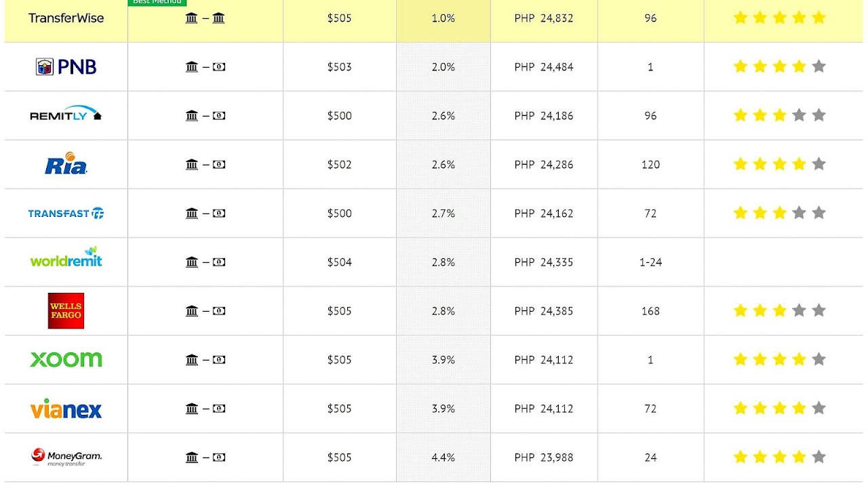Click bank-to-cash icon in PNB row

point(205,67)
